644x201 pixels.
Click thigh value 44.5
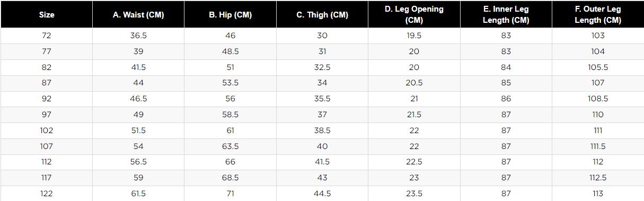point(322,194)
